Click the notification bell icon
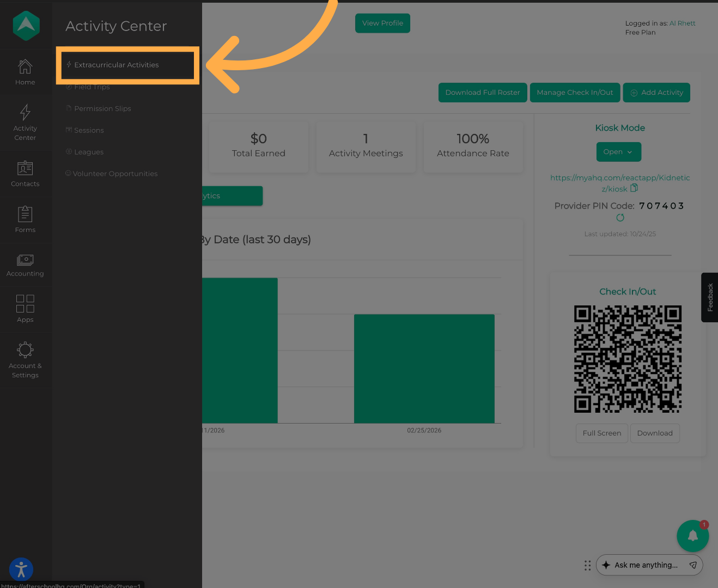The width and height of the screenshot is (718, 588). coord(692,536)
